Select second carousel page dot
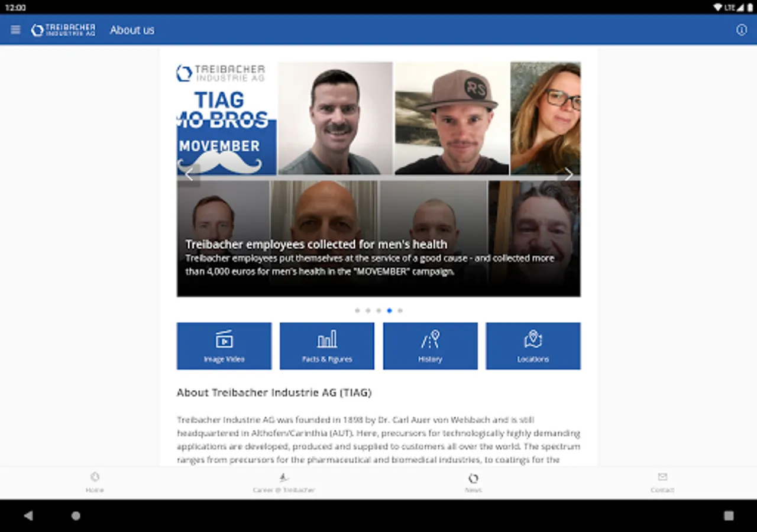The height and width of the screenshot is (532, 757). (x=368, y=310)
